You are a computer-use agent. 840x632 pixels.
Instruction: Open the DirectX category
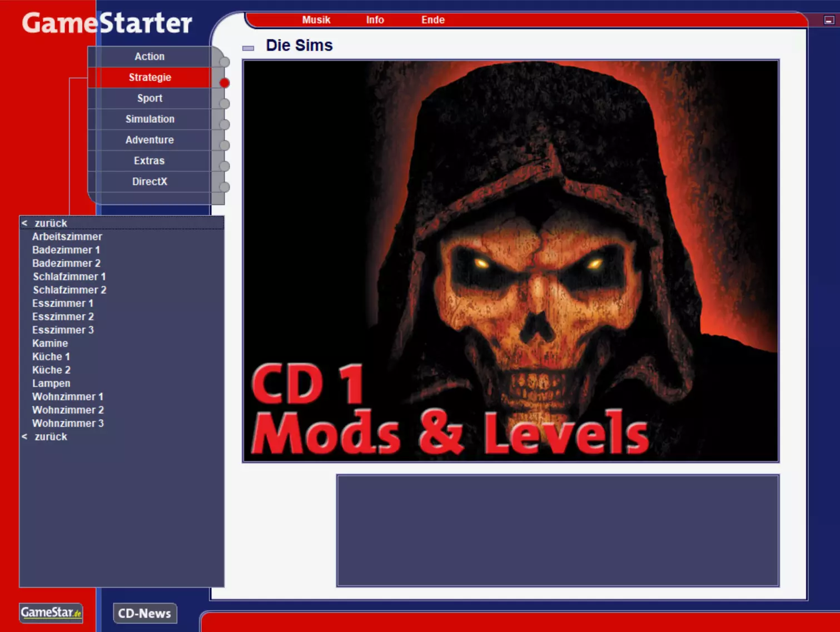[x=149, y=182]
